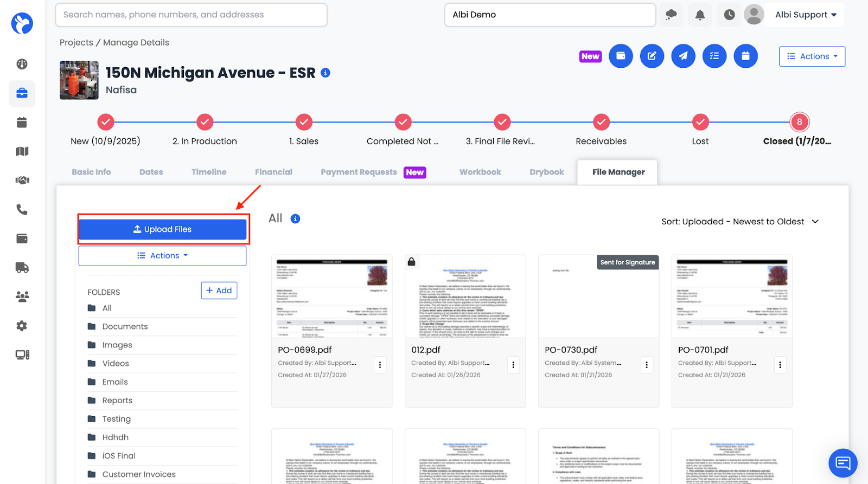This screenshot has width=868, height=484.
Task: Open the Drybook tab
Action: (x=546, y=172)
